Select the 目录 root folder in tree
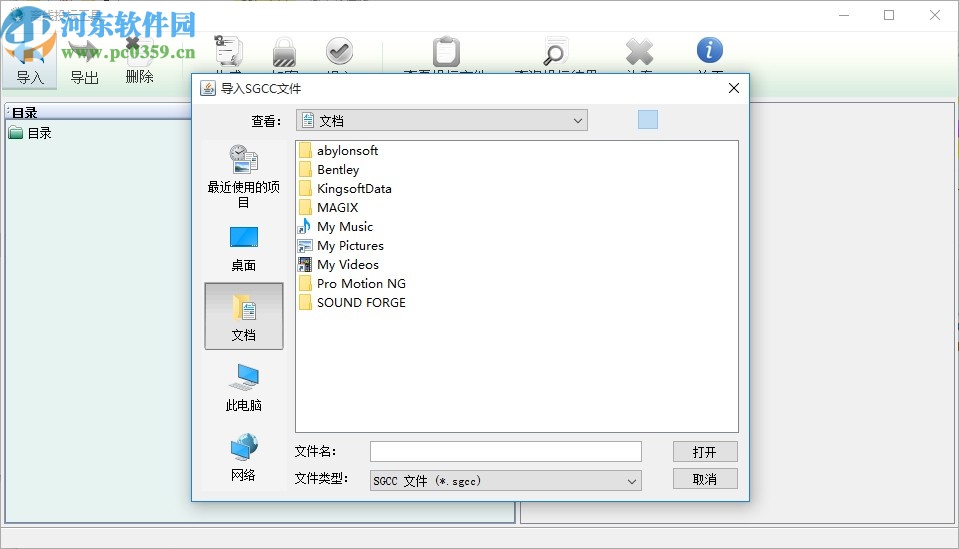Image resolution: width=959 pixels, height=549 pixels. click(30, 133)
